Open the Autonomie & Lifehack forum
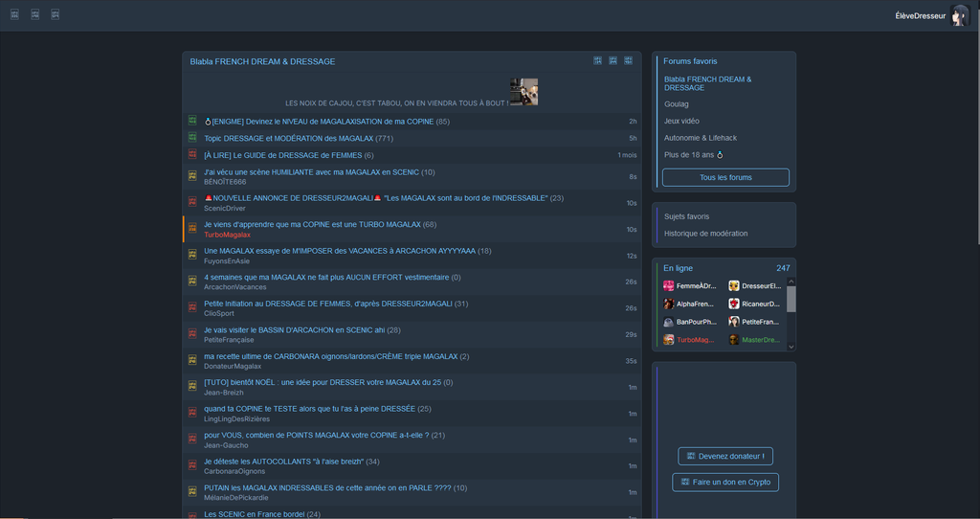The image size is (980, 519). pyautogui.click(x=700, y=138)
